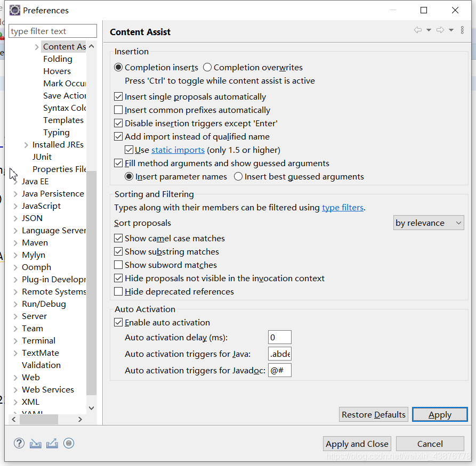Click the Auto activation delay field
Image resolution: width=476 pixels, height=466 pixels.
coord(280,337)
